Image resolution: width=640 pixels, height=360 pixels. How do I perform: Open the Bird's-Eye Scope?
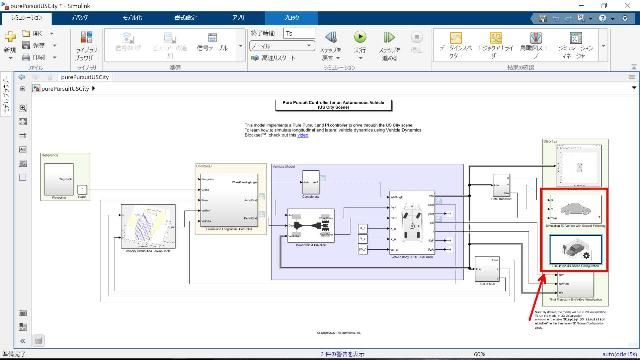[535, 44]
